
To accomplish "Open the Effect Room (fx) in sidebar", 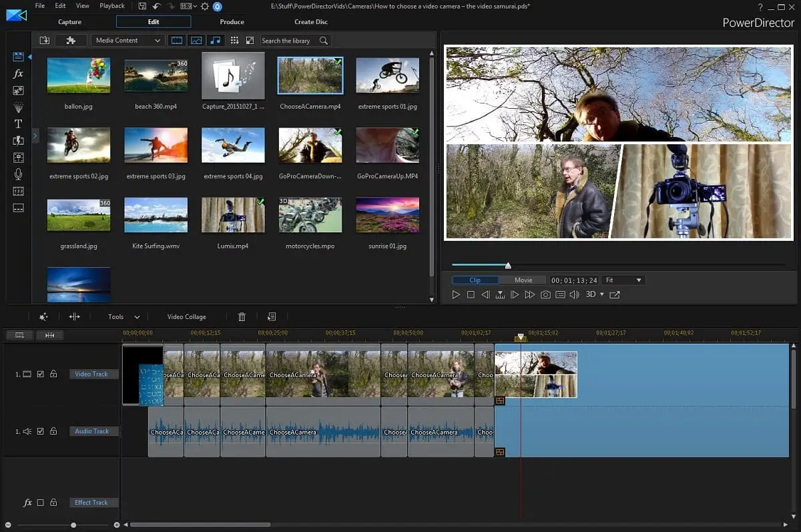I will tap(18, 73).
